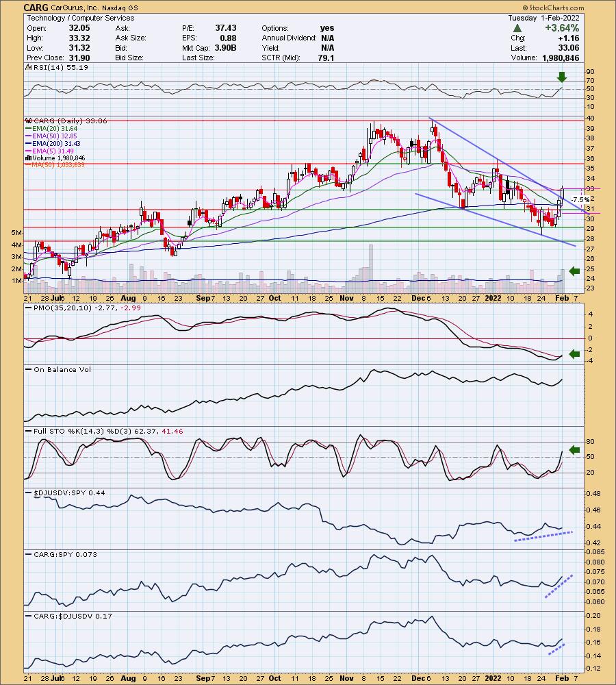Click the Open value 32.05
This screenshot has width=616, height=685.
79,28
